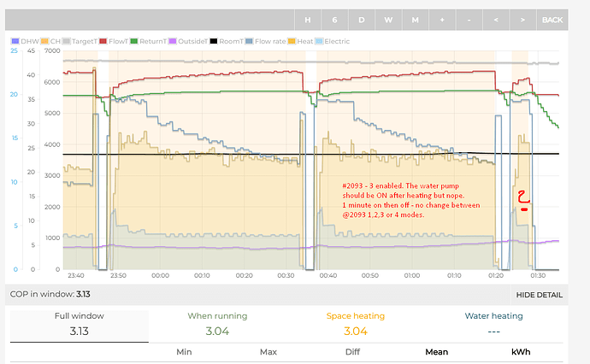This screenshot has width=590, height=364.
Task: Collapse stats with HIDE DETAIL
Action: 539,295
